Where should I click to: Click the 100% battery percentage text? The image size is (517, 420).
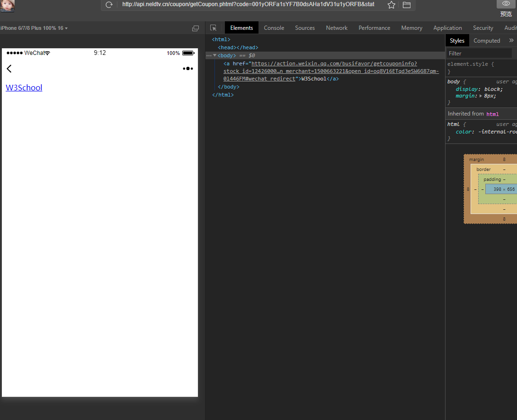173,53
